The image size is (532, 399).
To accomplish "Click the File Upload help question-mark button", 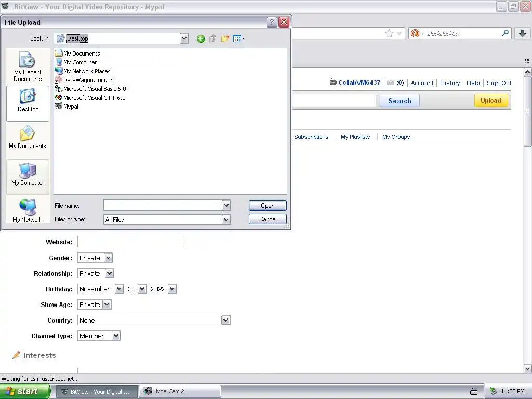I will 272,22.
